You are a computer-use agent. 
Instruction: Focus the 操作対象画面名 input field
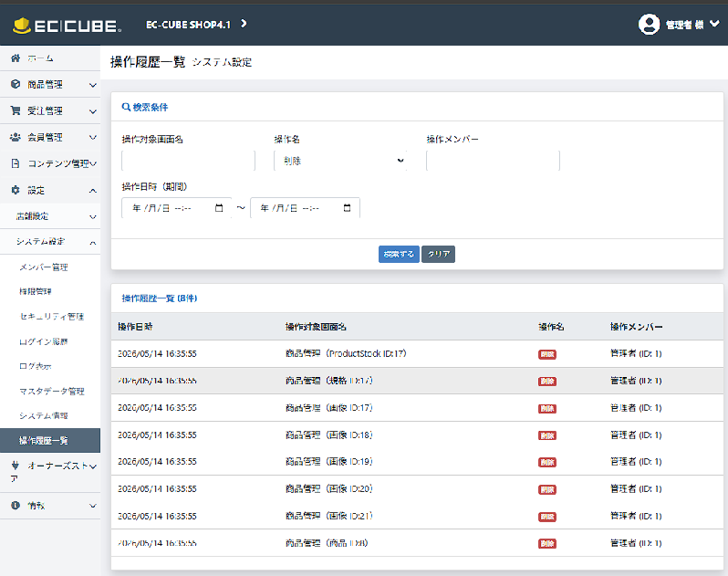[x=188, y=161]
